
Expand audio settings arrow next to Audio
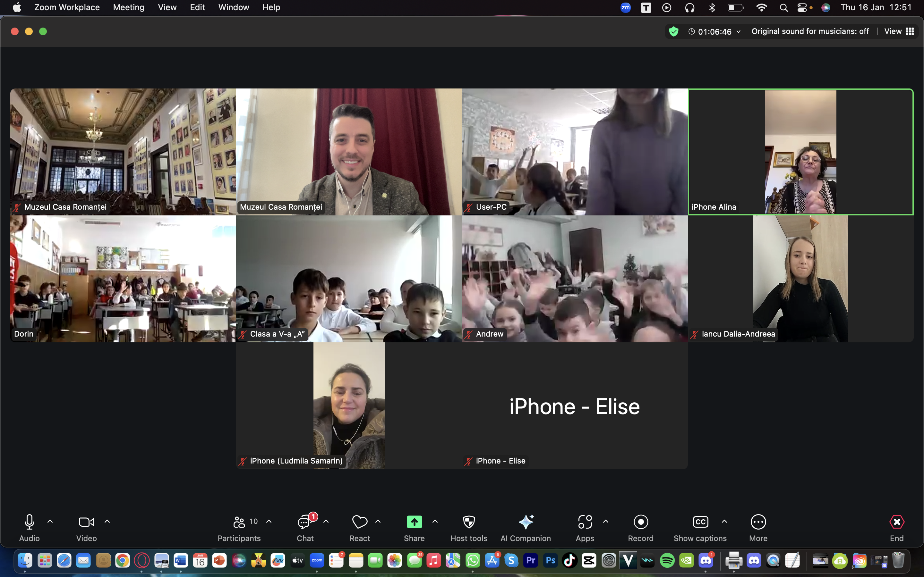tap(50, 521)
